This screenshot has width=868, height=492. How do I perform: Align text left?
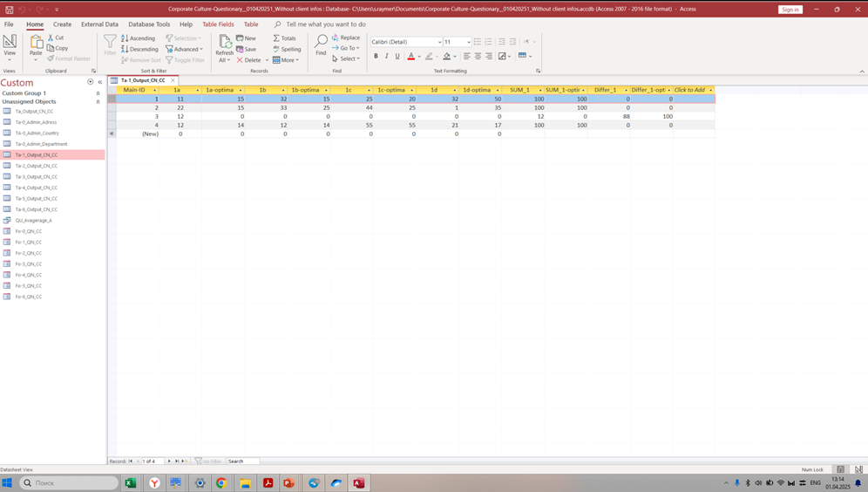[466, 56]
